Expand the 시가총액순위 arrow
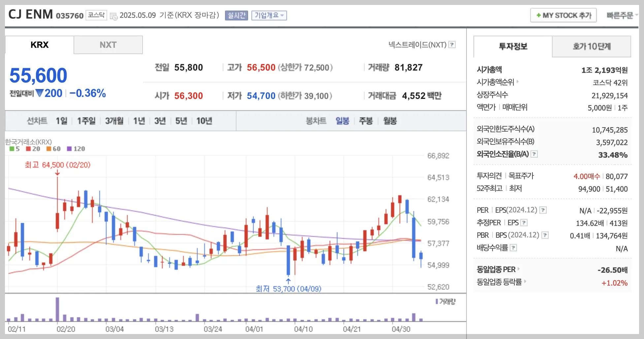This screenshot has height=339, width=644. pos(518,81)
